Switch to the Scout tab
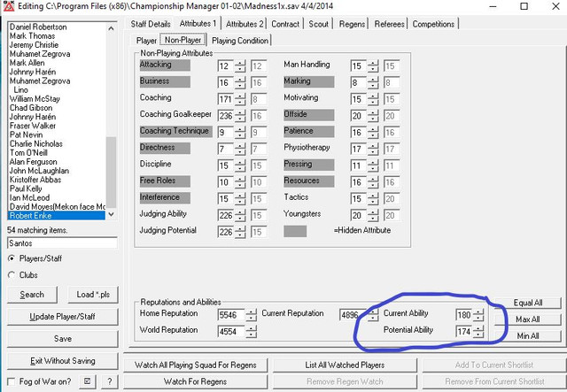This screenshot has height=392, width=567. click(x=319, y=24)
